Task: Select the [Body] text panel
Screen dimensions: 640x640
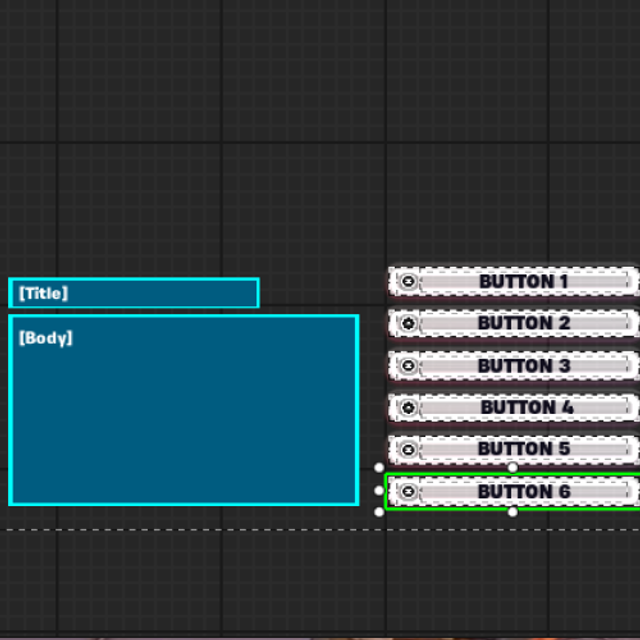Action: [x=184, y=410]
